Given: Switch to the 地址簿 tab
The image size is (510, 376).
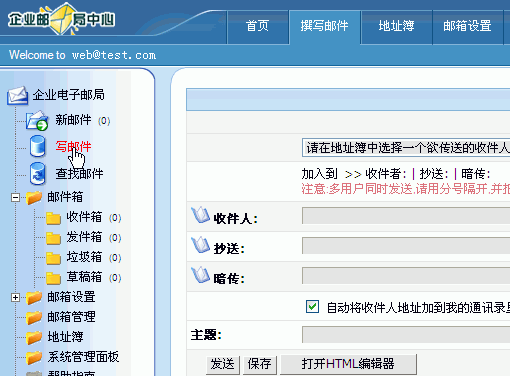Looking at the screenshot, I should click(x=396, y=26).
